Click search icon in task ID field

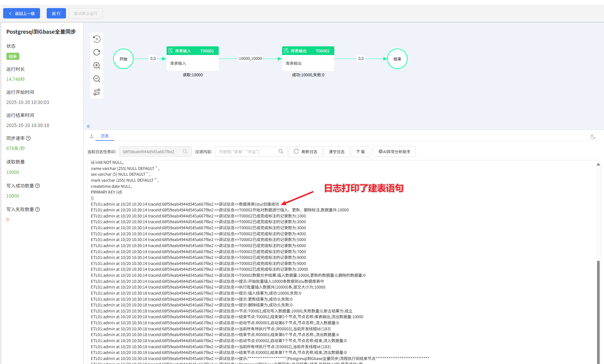tap(185, 151)
